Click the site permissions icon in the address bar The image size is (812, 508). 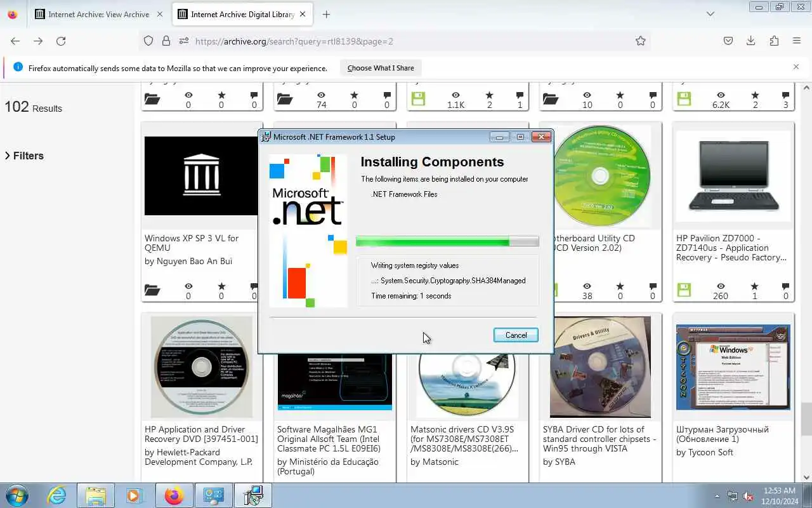click(x=184, y=41)
